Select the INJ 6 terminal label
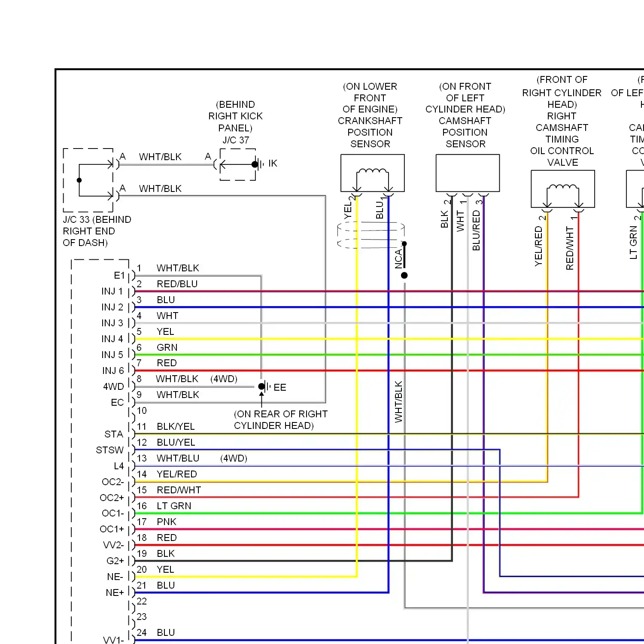Screen dimensions: 644x644 point(112,371)
